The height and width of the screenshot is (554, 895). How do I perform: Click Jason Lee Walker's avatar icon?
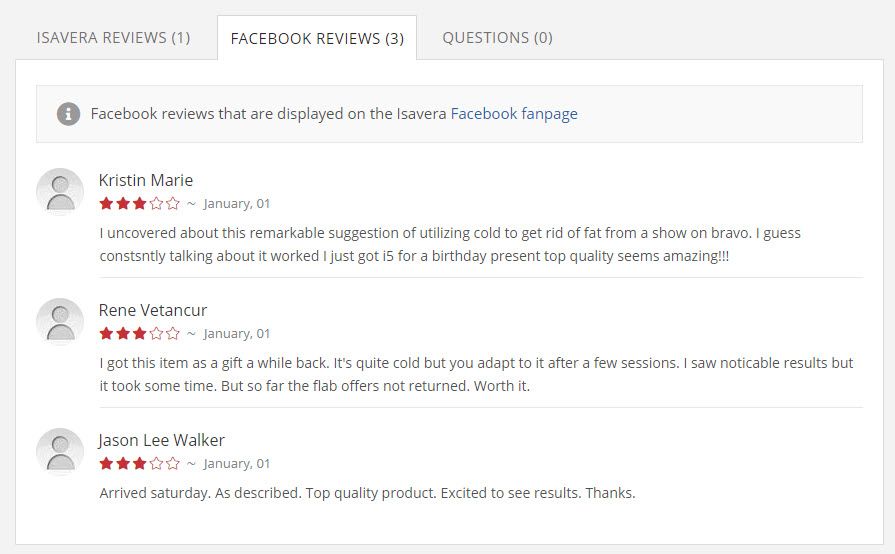60,451
